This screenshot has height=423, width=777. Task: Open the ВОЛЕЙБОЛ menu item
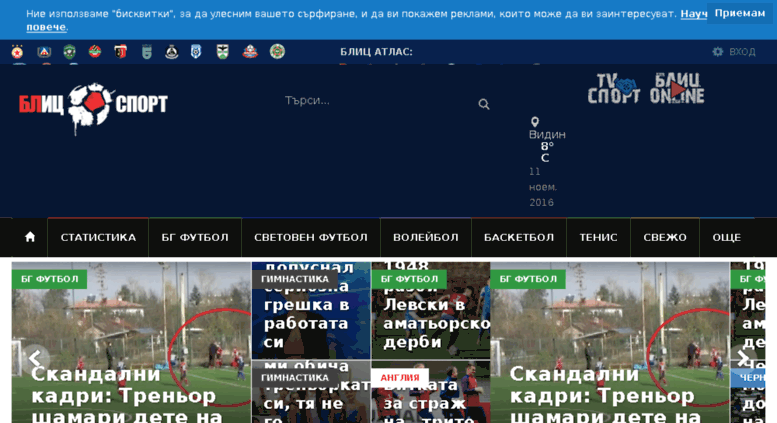(426, 237)
